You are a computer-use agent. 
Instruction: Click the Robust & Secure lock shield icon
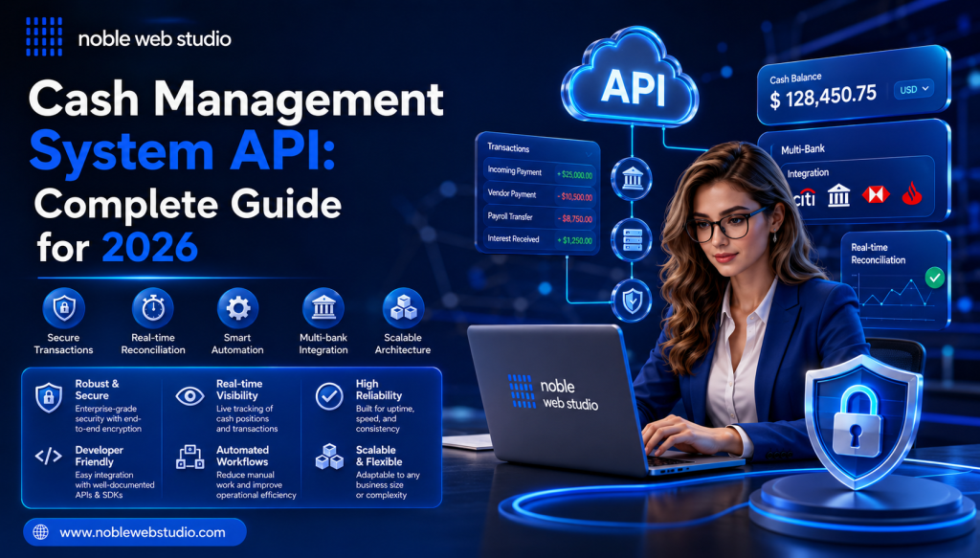point(49,396)
